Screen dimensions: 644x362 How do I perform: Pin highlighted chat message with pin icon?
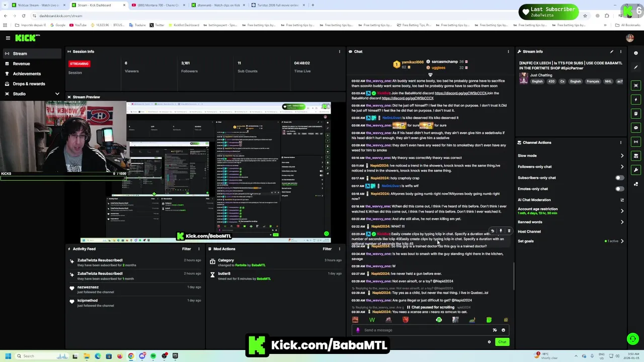click(501, 231)
